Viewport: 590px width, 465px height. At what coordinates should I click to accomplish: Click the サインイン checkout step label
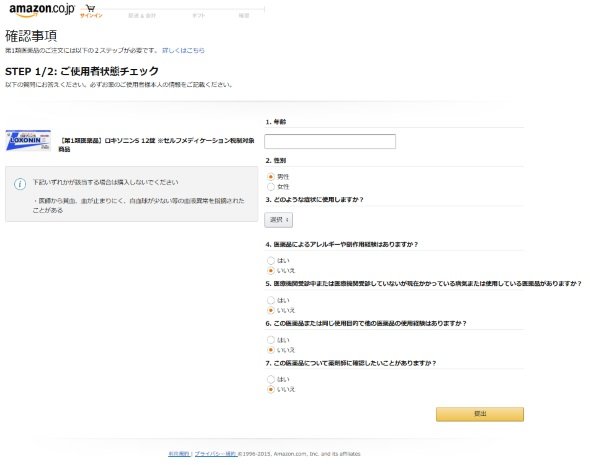91,15
